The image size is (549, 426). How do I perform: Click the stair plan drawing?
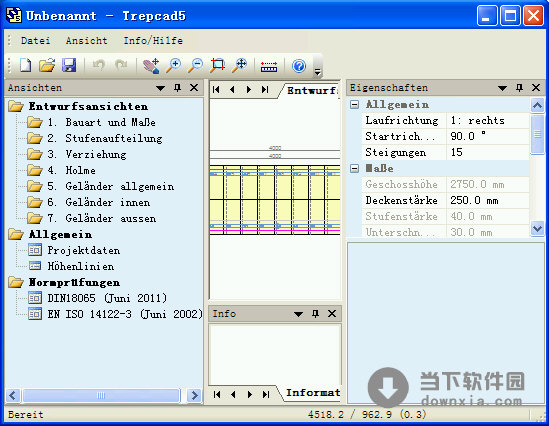tap(275, 200)
